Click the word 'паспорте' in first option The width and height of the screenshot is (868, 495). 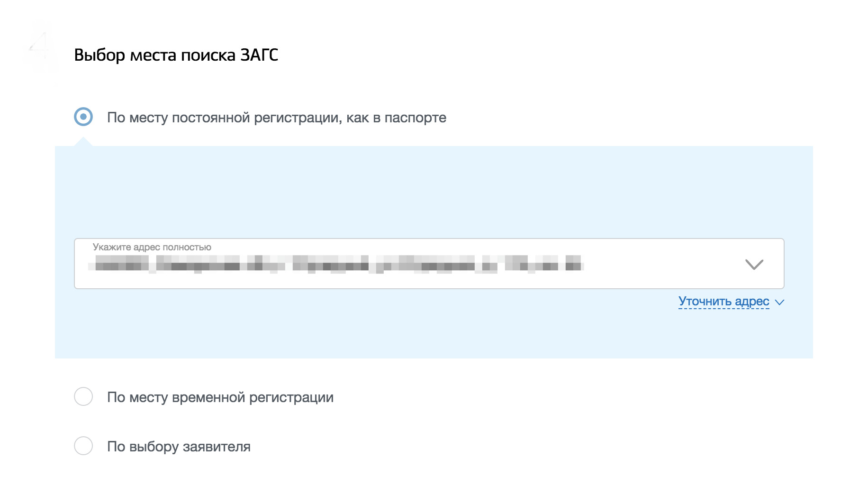click(x=415, y=118)
